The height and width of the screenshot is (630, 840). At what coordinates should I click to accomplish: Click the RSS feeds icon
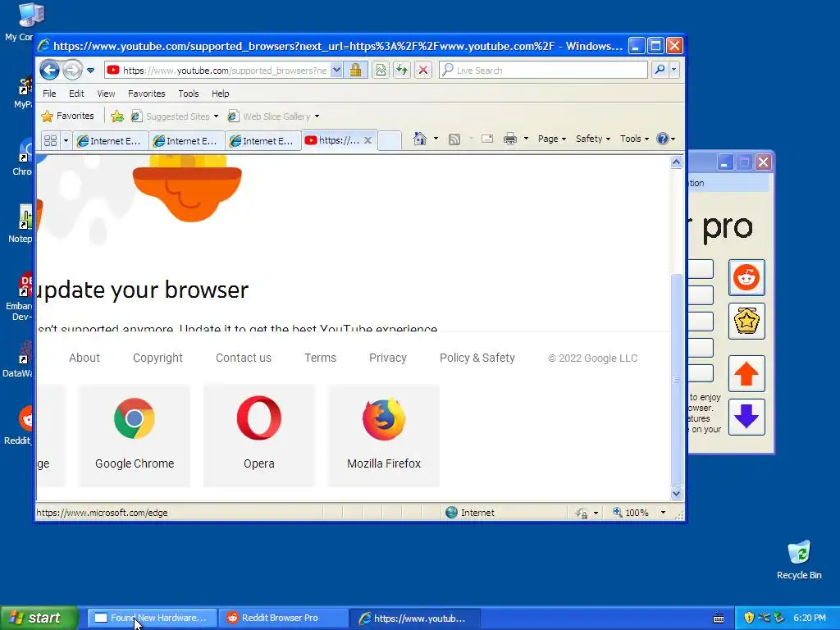(454, 139)
